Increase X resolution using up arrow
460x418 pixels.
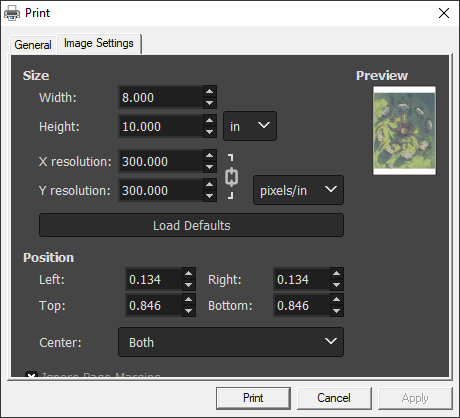pos(210,155)
